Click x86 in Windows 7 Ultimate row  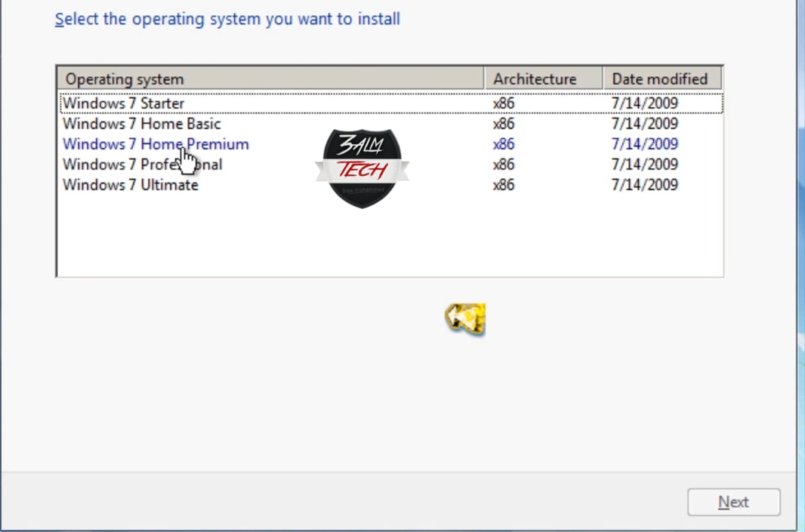click(504, 185)
